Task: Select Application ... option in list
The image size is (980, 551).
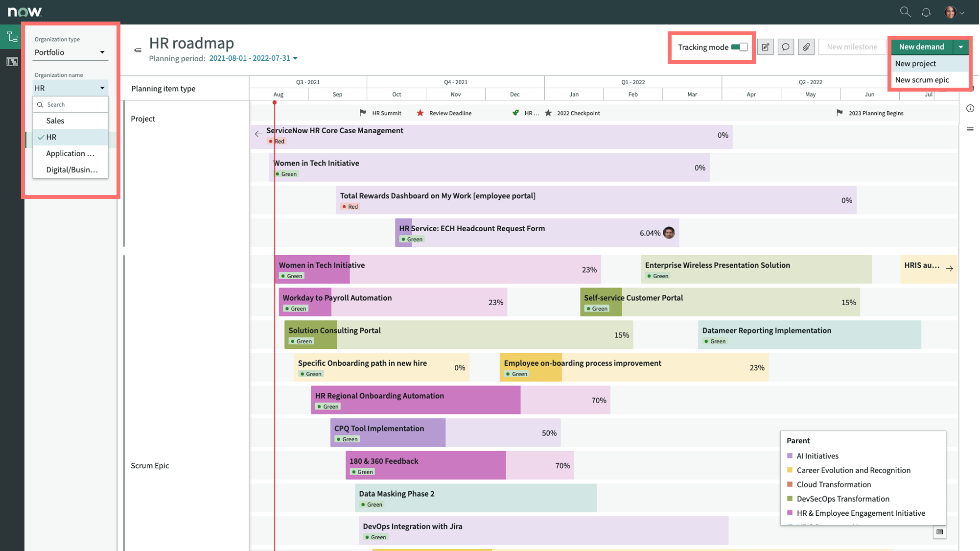Action: (70, 154)
